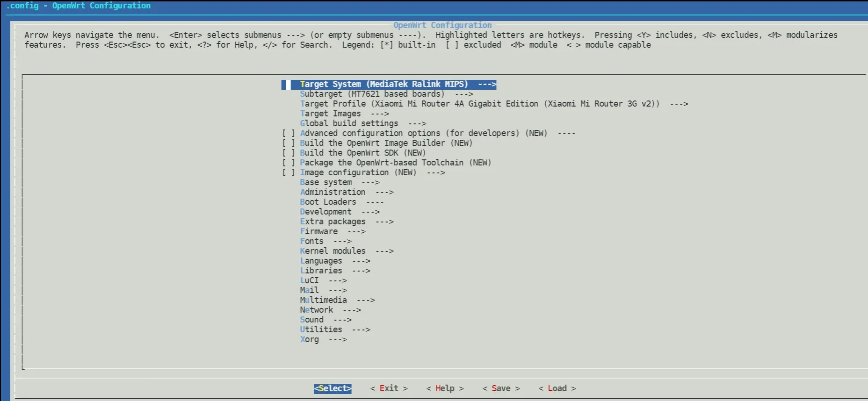Open the Mail submenu
Image resolution: width=868 pixels, height=401 pixels.
pyautogui.click(x=323, y=290)
